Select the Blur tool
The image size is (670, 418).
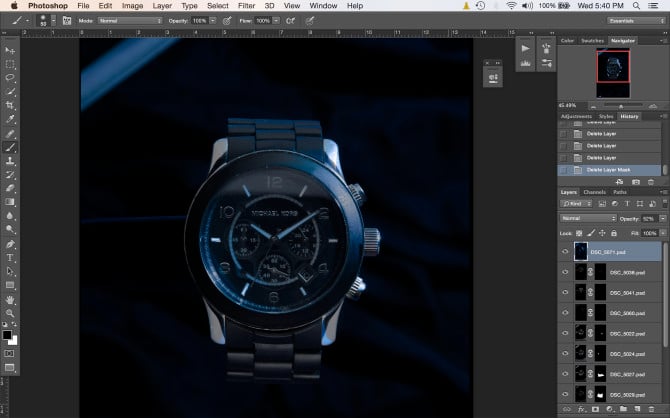[10, 215]
